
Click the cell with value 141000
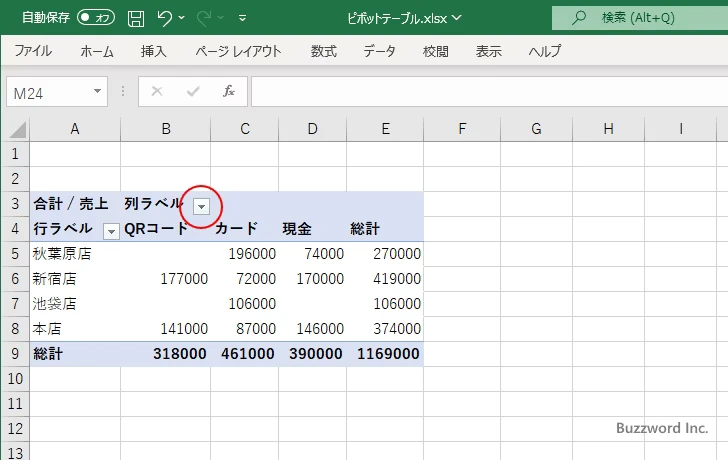pos(165,329)
